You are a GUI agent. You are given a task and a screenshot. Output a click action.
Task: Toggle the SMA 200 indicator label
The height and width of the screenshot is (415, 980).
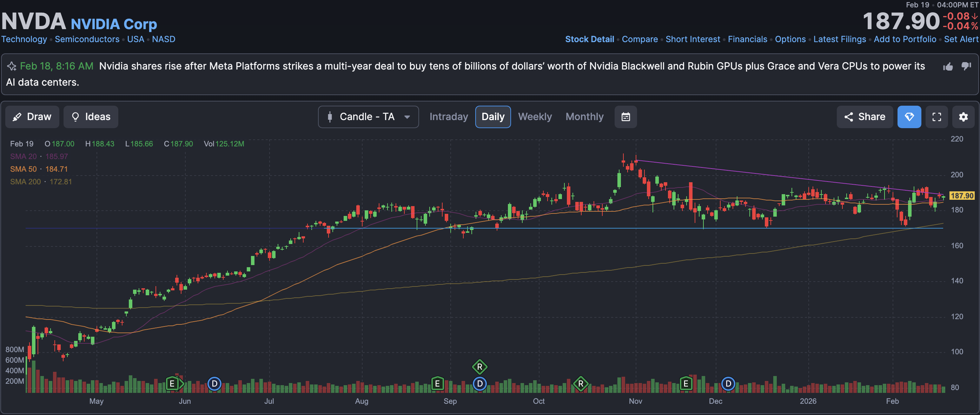point(26,182)
